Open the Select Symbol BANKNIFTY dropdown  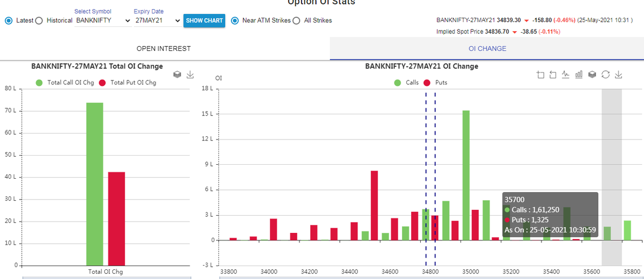(x=103, y=20)
